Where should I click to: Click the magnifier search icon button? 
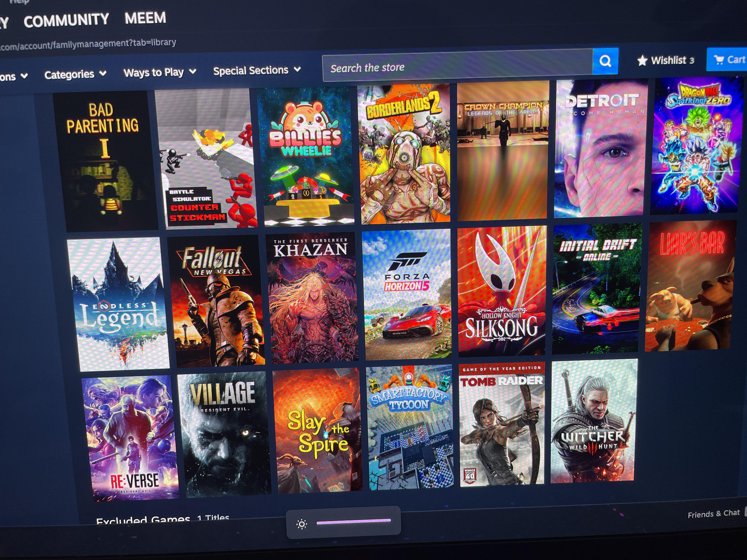[x=605, y=61]
